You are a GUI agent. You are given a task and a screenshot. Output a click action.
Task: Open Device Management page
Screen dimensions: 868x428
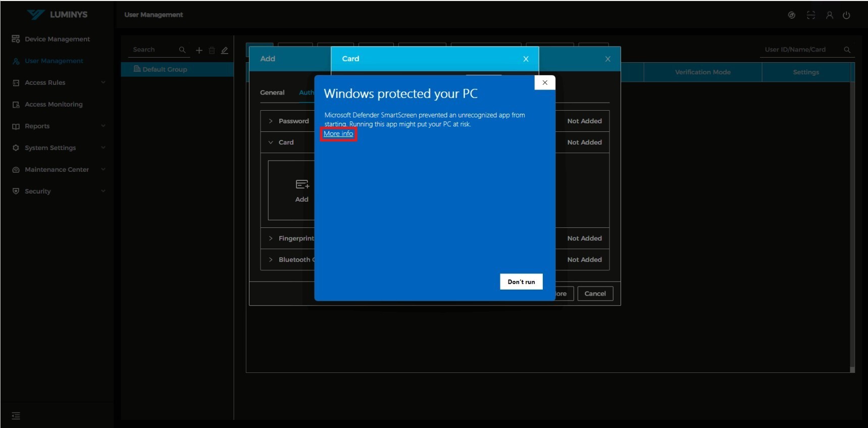tap(57, 39)
